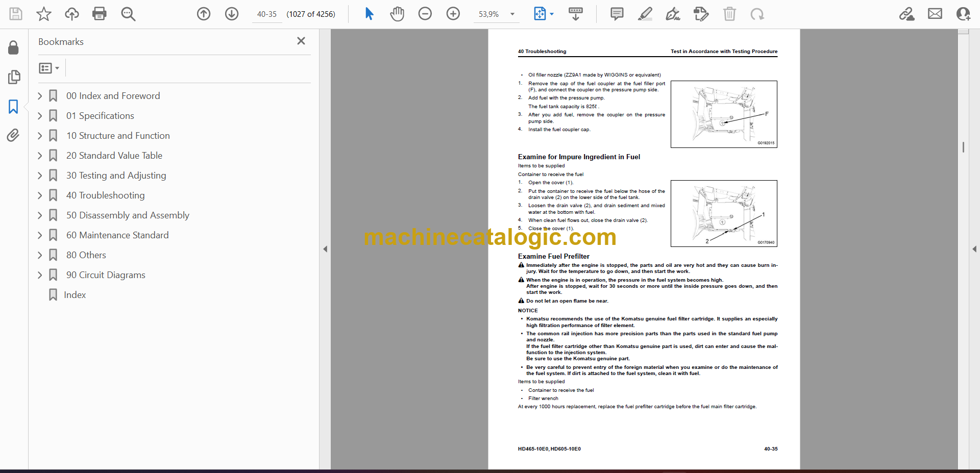
Task: Jump to 01 Specifications bookmark
Action: click(x=100, y=116)
